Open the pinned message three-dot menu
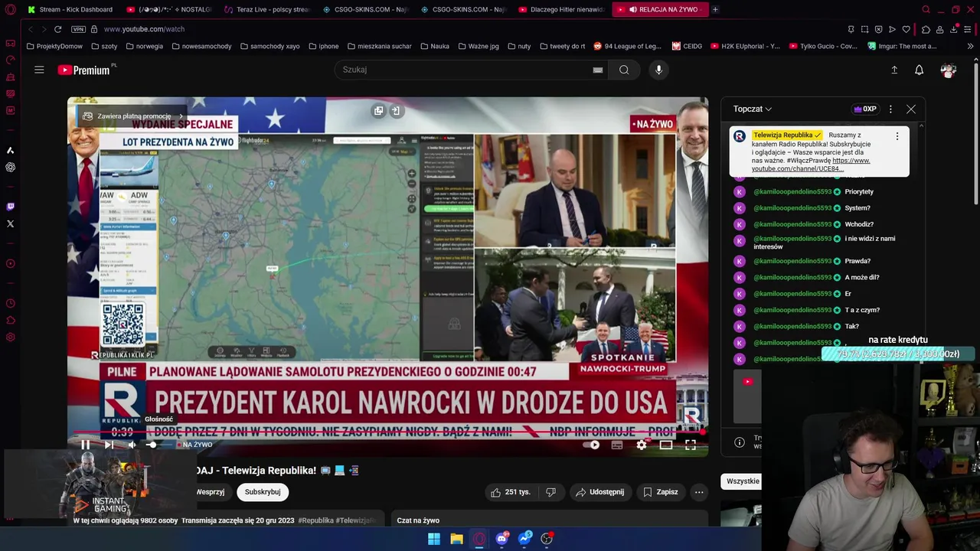The width and height of the screenshot is (980, 551). (x=897, y=136)
